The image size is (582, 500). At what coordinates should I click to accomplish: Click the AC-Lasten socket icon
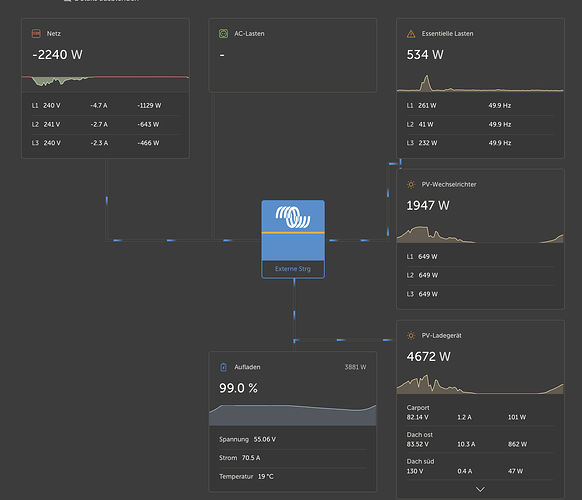coord(223,33)
